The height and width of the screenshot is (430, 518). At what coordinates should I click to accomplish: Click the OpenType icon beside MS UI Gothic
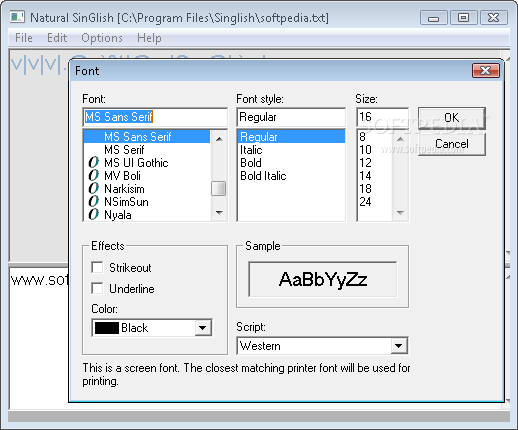[94, 163]
